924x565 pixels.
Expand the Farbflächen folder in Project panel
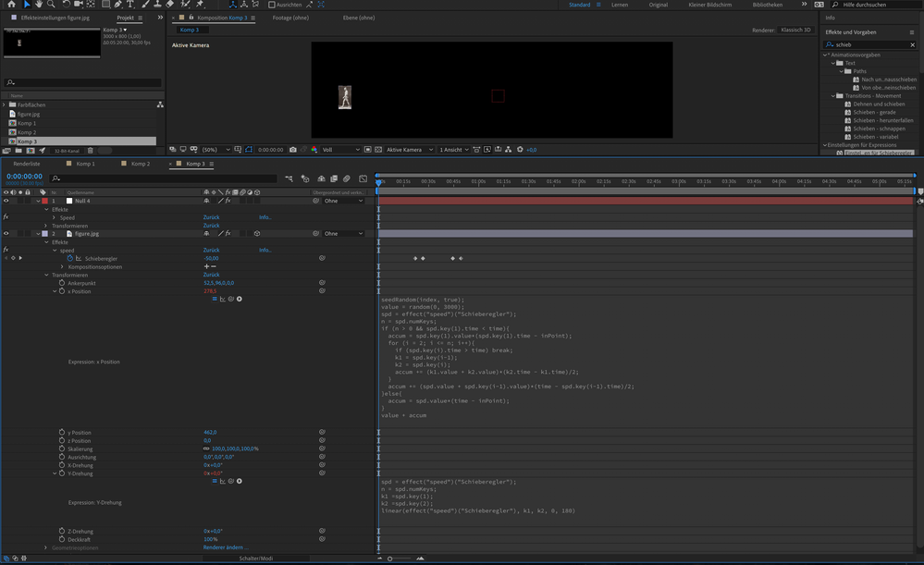click(4, 104)
